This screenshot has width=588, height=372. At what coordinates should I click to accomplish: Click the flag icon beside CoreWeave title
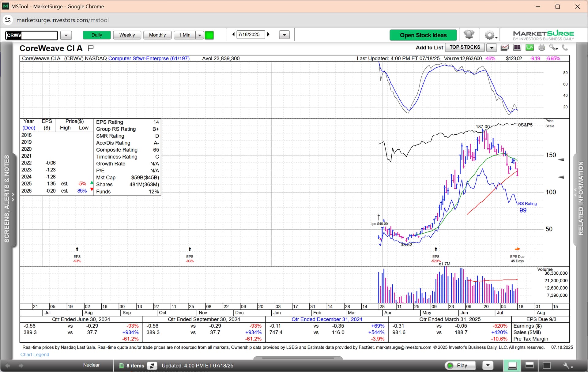point(91,48)
